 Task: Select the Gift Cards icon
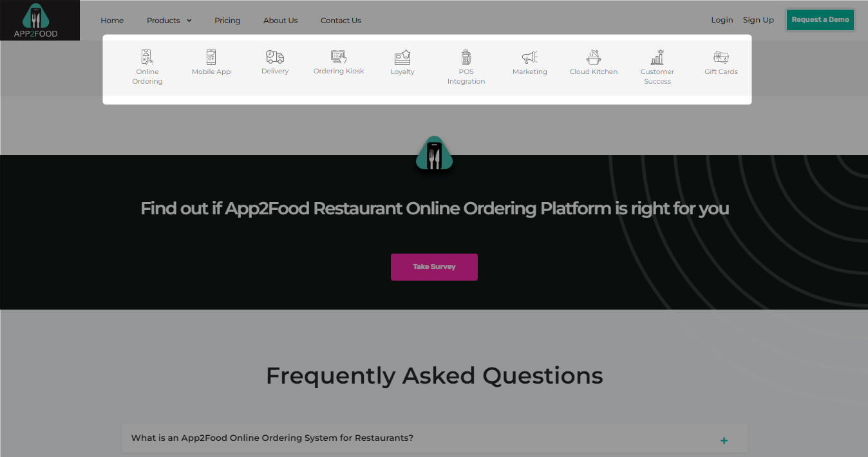[x=721, y=57]
